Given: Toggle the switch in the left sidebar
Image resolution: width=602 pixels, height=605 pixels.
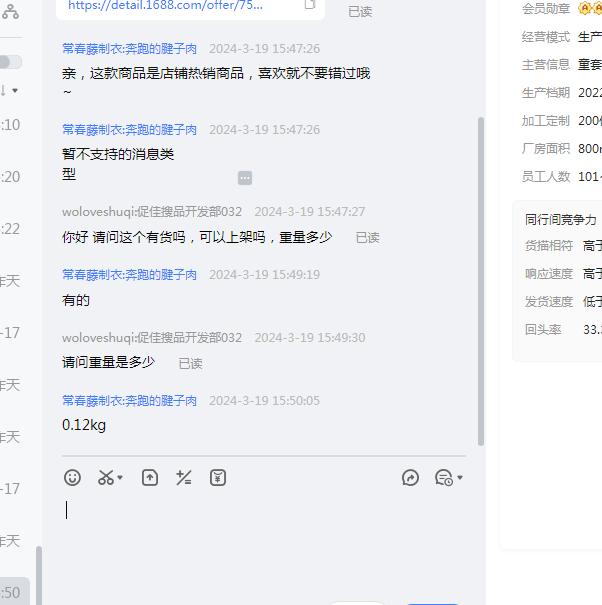Looking at the screenshot, I should [x=9, y=62].
